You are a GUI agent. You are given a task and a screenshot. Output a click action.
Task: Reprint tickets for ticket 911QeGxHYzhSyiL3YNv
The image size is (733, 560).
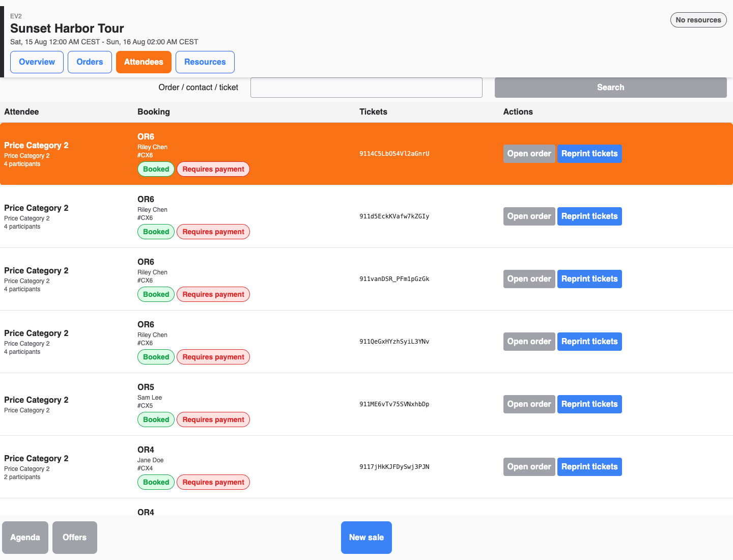pos(589,342)
